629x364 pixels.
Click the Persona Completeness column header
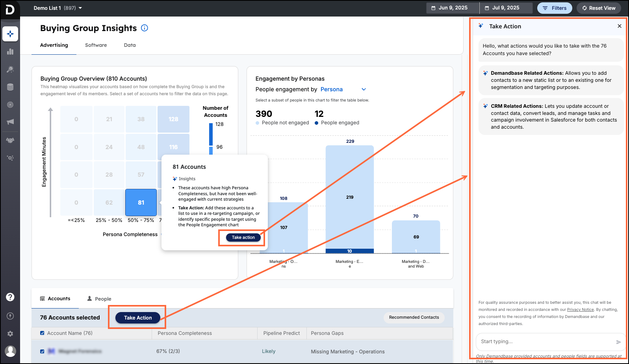coord(185,333)
